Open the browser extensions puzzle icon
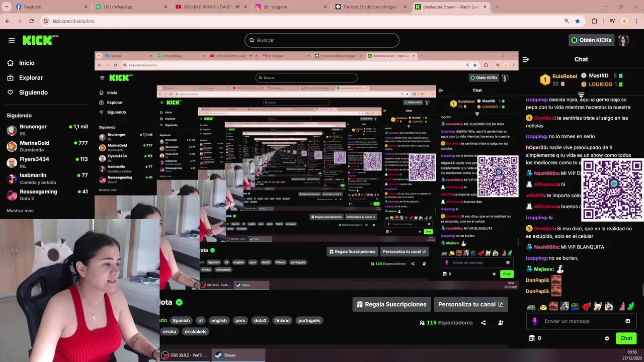 594,21
